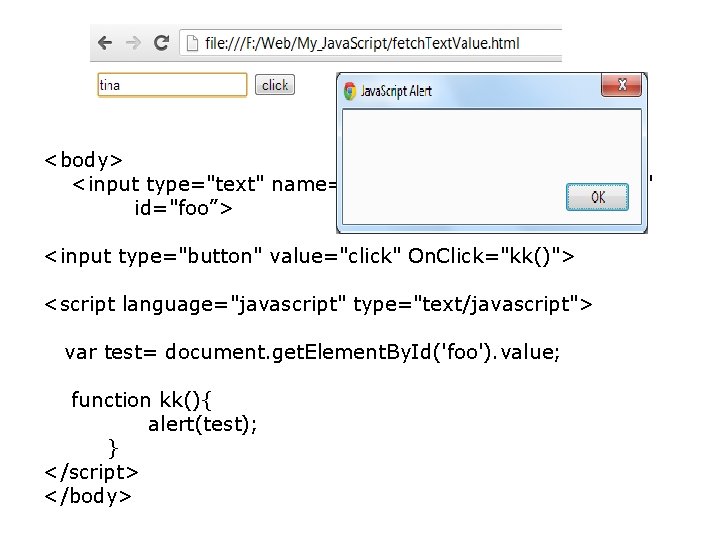Click the 'id="foo">' code line
The width and height of the screenshot is (720, 540).
pyautogui.click(x=184, y=208)
